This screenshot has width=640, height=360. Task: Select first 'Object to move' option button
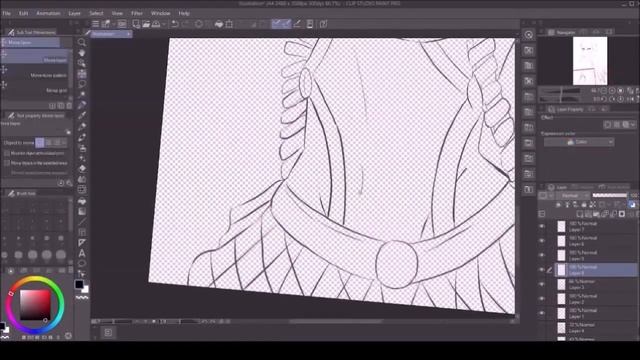tap(40, 142)
